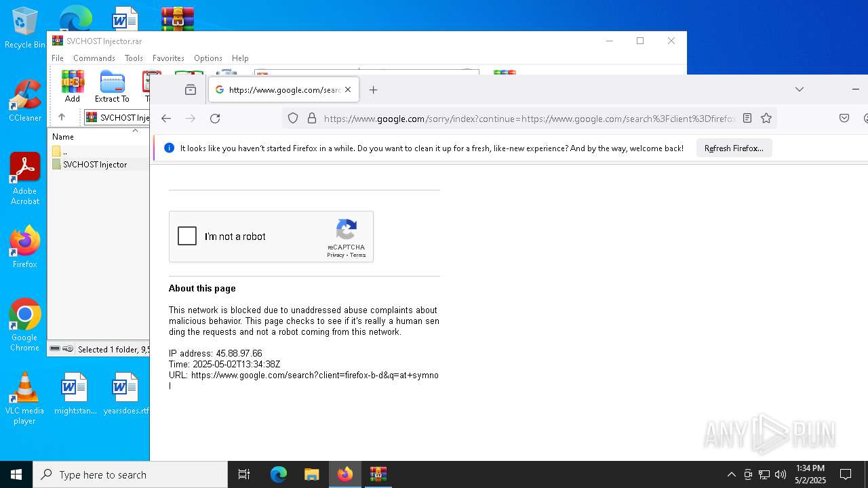
Task: Open network status tray icon
Action: coord(764,474)
